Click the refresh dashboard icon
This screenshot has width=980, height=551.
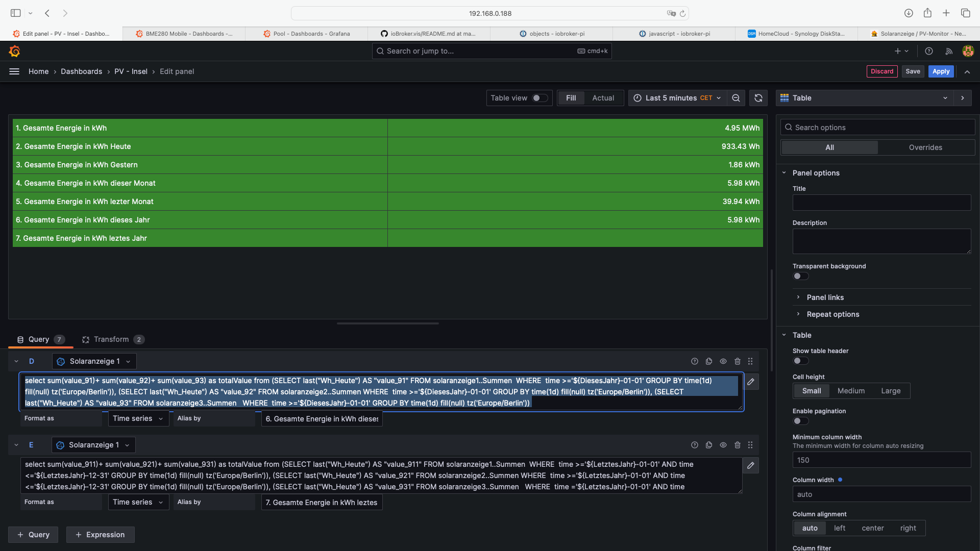[758, 98]
